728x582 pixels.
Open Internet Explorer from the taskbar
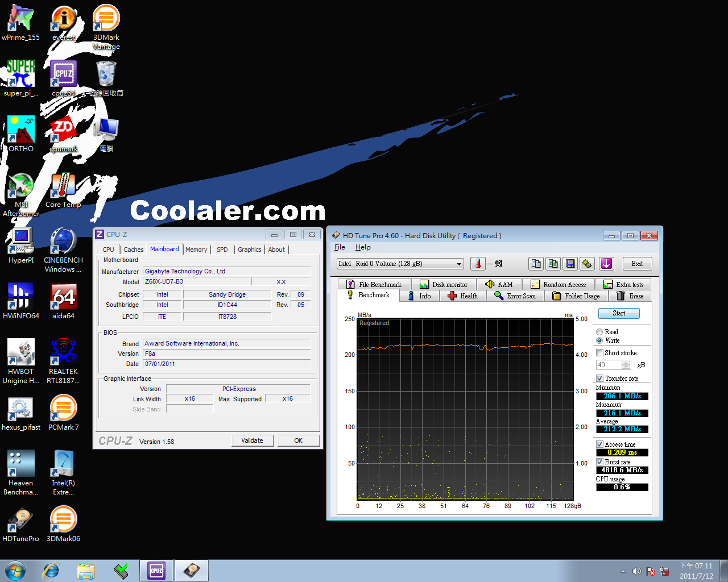(51, 571)
